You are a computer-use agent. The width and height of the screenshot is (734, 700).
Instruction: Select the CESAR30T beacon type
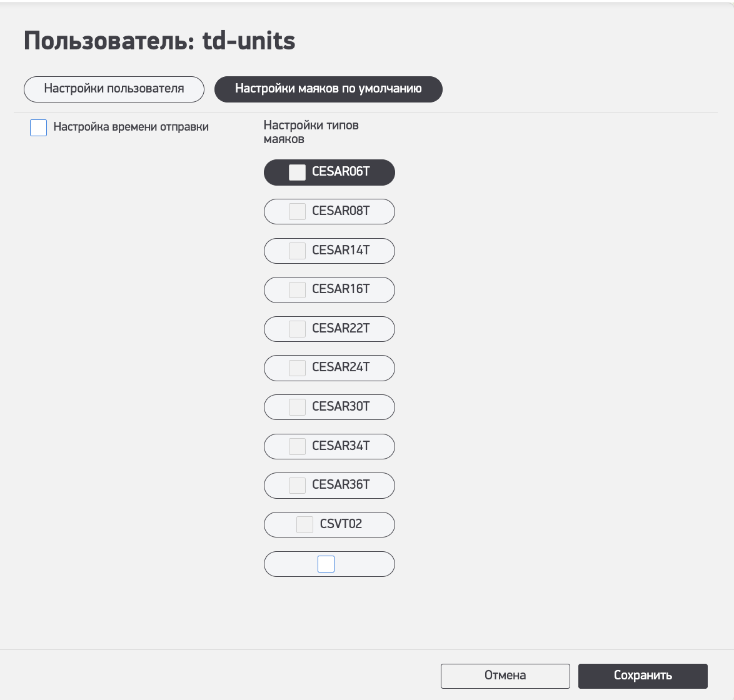click(x=341, y=407)
